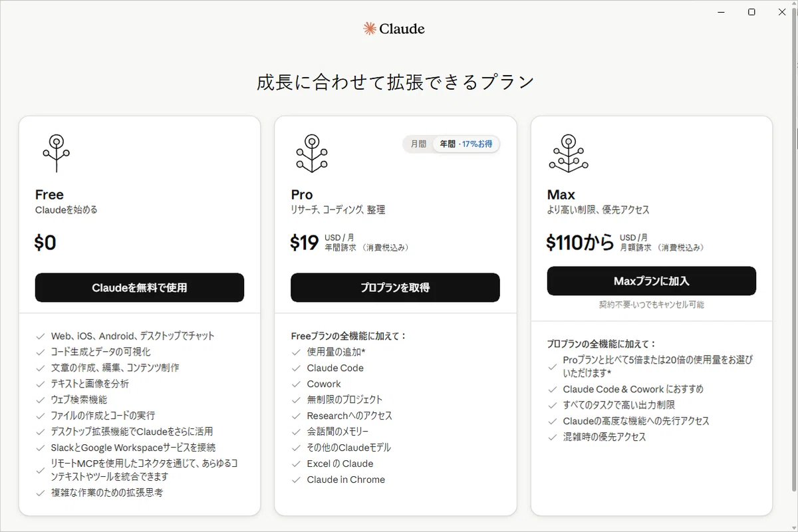Click the Max plan tree icon
The width and height of the screenshot is (798, 532).
[x=569, y=154]
